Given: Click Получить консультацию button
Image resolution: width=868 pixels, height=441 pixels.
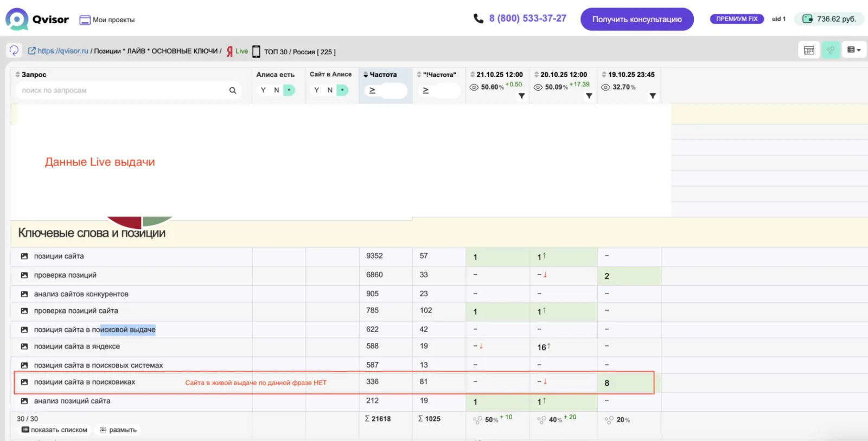Looking at the screenshot, I should click(x=637, y=19).
